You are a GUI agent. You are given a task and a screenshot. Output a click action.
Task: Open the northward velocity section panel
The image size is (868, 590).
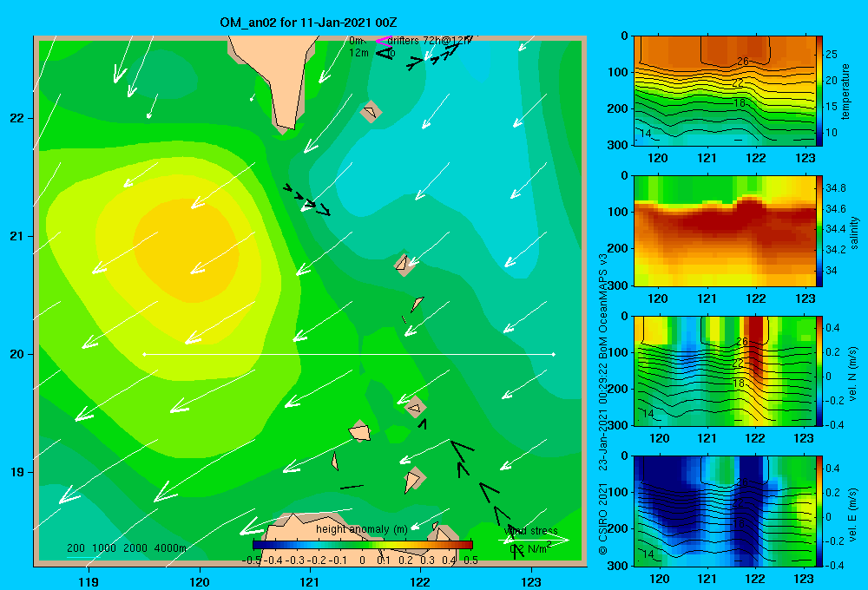pos(723,371)
